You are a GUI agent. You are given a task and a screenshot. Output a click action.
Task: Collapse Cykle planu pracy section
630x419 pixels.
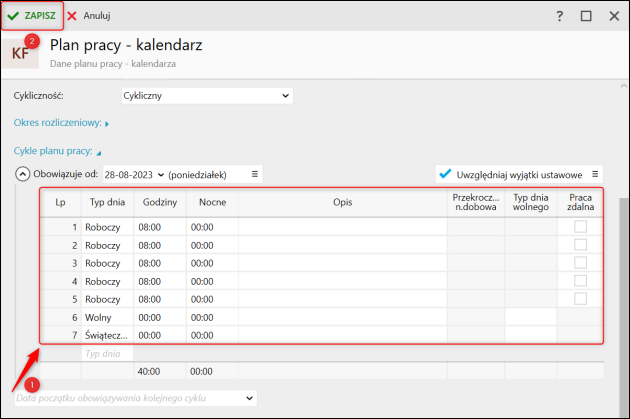pos(57,151)
